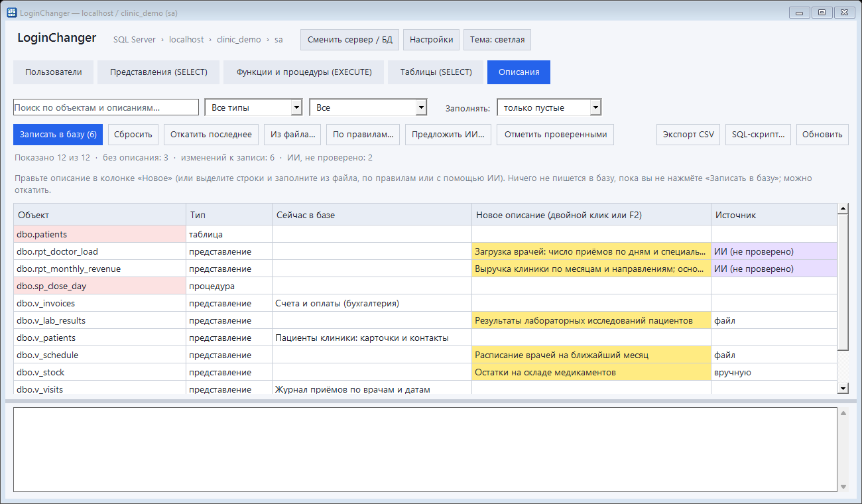The width and height of the screenshot is (862, 504).
Task: Click the Счета и оплаты (бухгалтерия) cell
Action: [372, 303]
